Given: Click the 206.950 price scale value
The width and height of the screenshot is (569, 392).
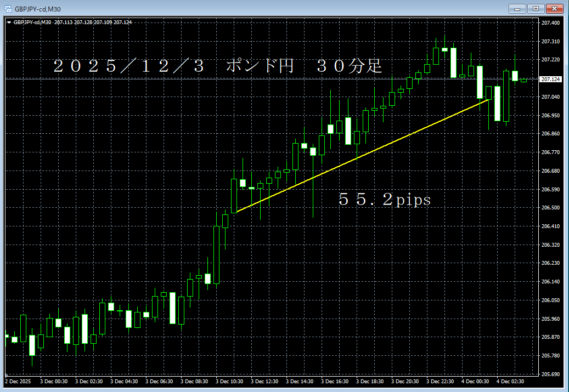Looking at the screenshot, I should [x=551, y=115].
